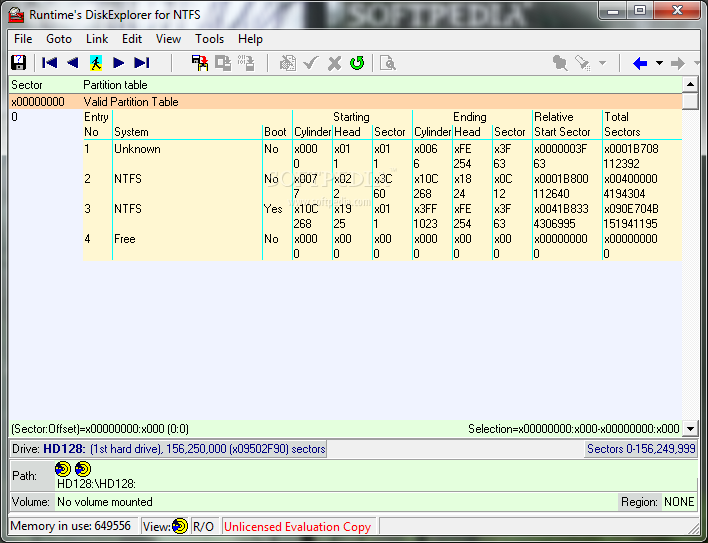Click 'Free' system of entry 4
708x543 pixels.
125,239
